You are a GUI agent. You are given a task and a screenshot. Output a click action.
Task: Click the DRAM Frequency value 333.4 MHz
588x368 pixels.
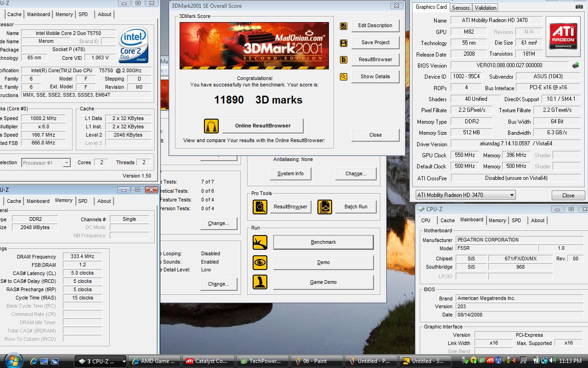pos(82,257)
